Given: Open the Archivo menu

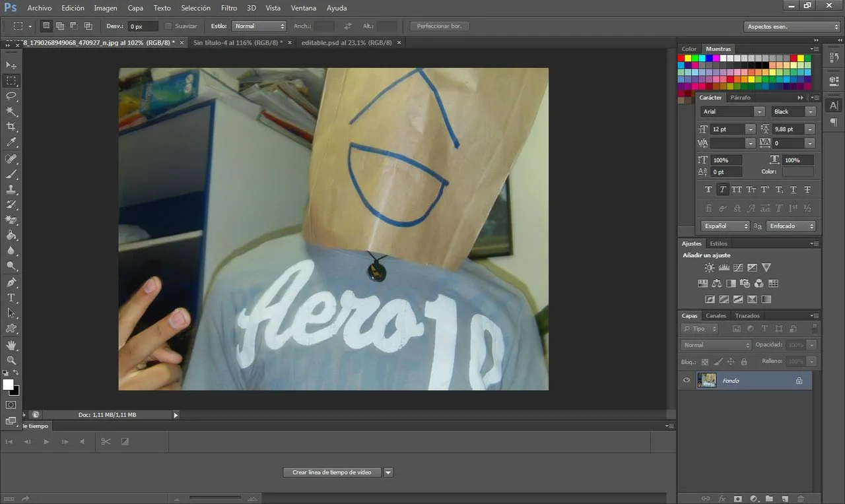Looking at the screenshot, I should [40, 8].
